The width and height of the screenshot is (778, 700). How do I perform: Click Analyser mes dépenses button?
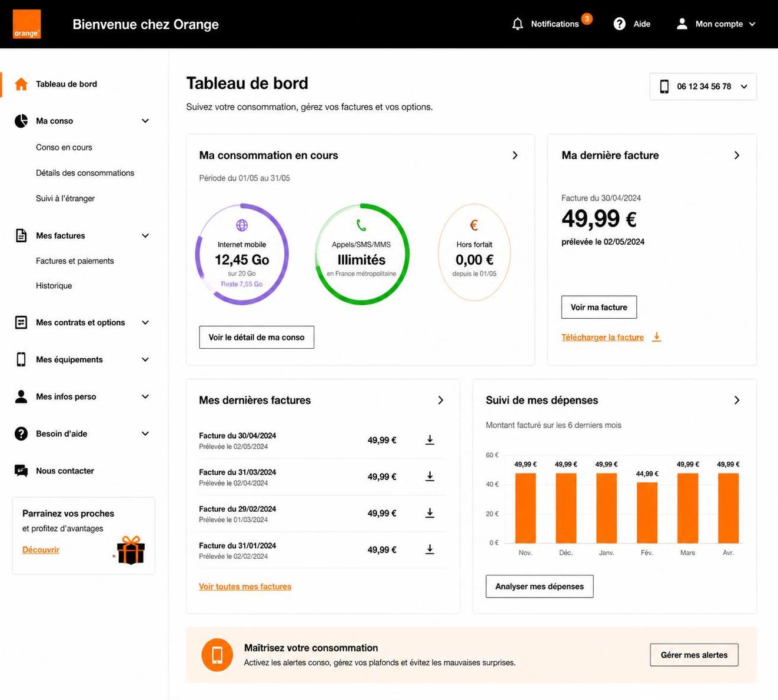click(x=540, y=586)
